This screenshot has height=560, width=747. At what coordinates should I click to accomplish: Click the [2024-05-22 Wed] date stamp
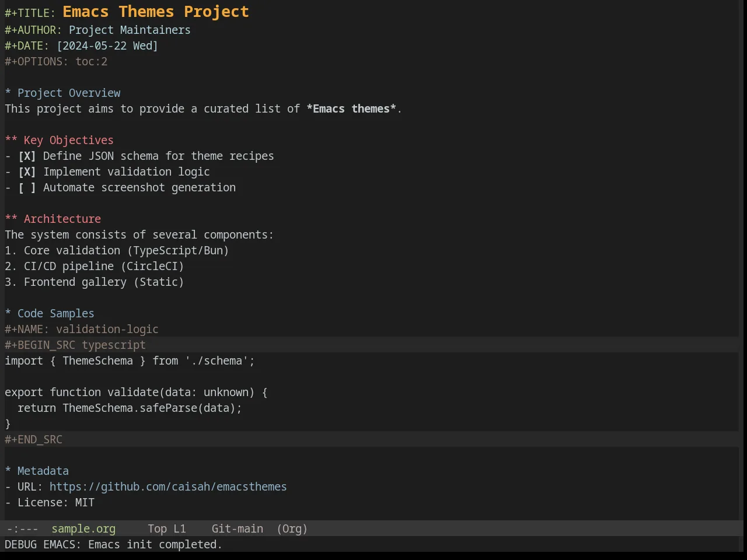(x=107, y=46)
